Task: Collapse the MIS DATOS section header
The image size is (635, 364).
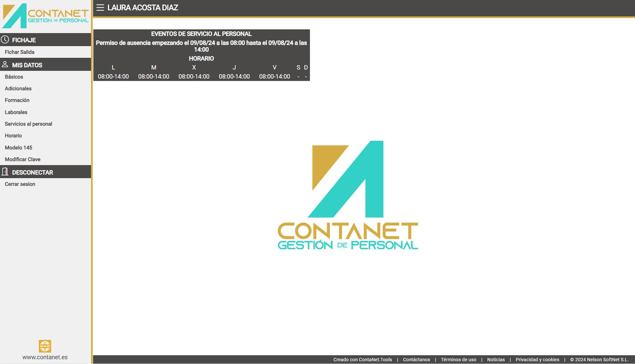Action: [x=45, y=65]
